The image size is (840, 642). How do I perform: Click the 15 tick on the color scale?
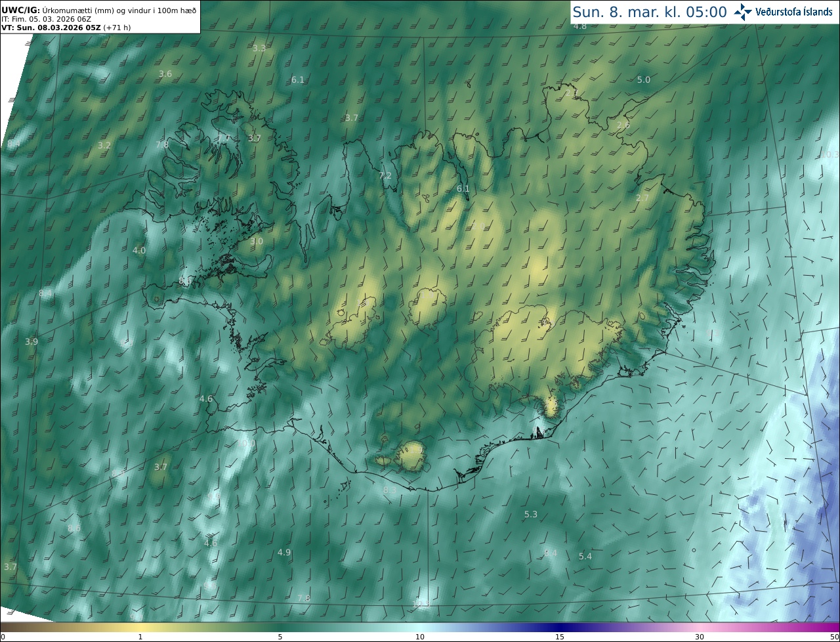click(560, 637)
